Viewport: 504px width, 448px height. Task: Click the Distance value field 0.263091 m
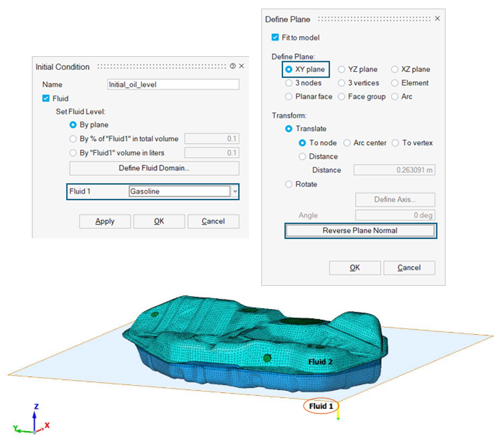tap(395, 170)
